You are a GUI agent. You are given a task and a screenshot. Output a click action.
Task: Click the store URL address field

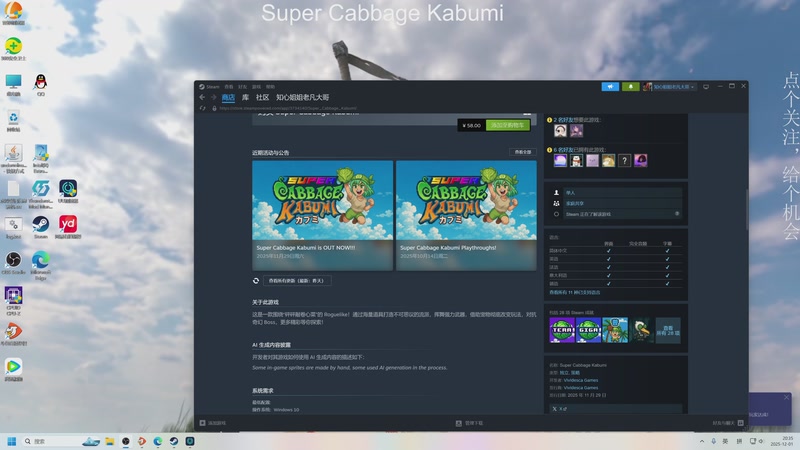288,108
